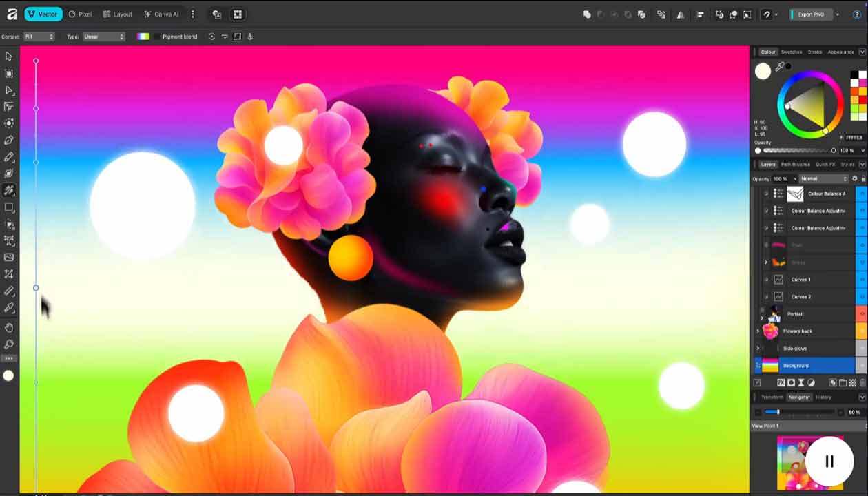This screenshot has width=868, height=496.
Task: Open the Canva AI studio
Action: pos(161,14)
